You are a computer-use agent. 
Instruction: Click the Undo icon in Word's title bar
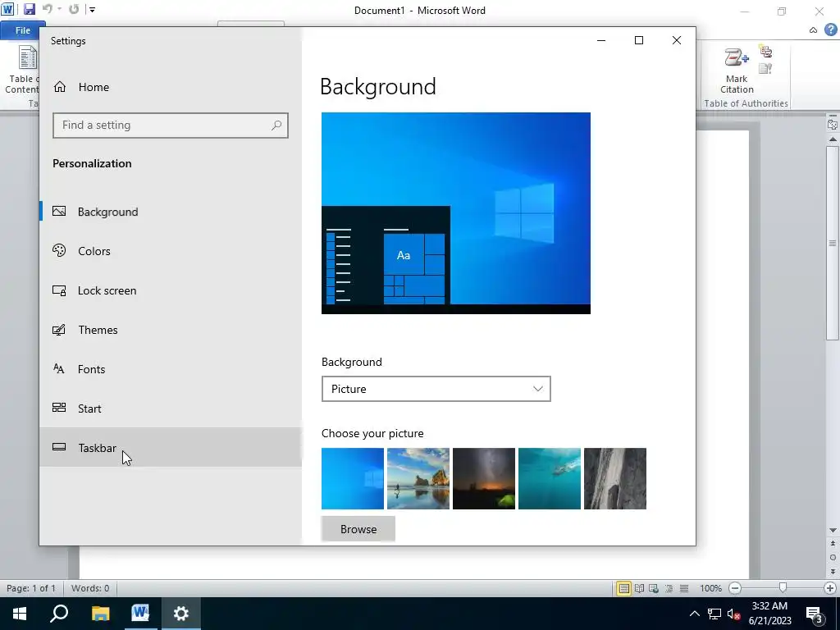pyautogui.click(x=47, y=9)
